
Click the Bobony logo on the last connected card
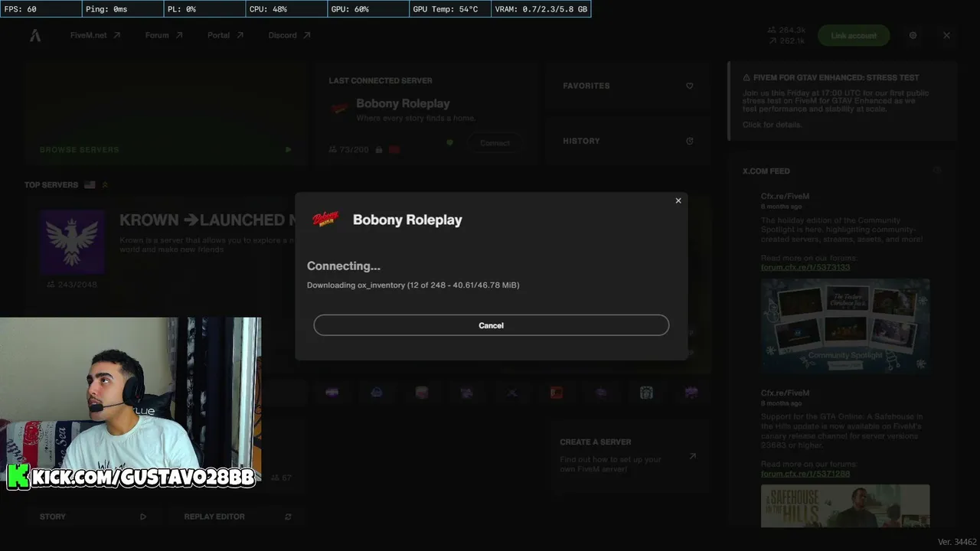[339, 108]
